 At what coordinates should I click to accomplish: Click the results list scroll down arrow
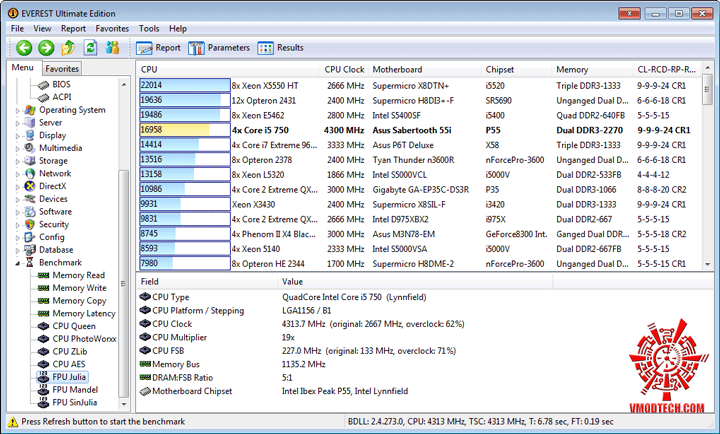click(x=707, y=264)
